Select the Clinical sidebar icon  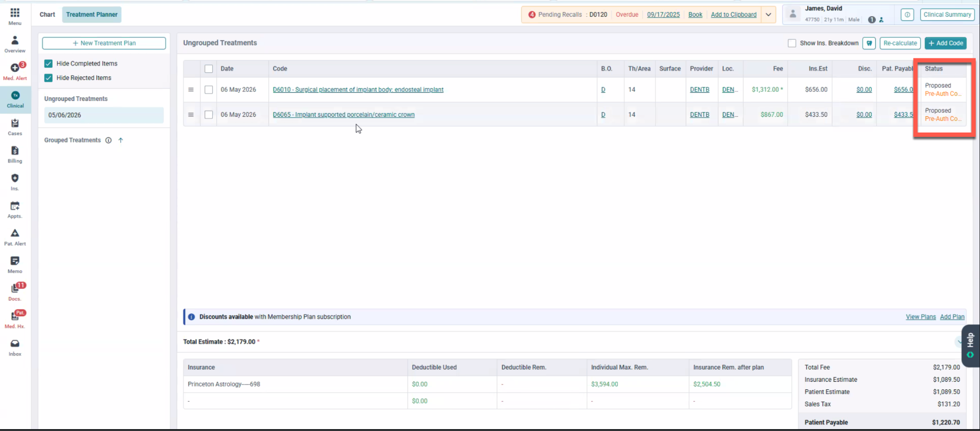tap(15, 99)
